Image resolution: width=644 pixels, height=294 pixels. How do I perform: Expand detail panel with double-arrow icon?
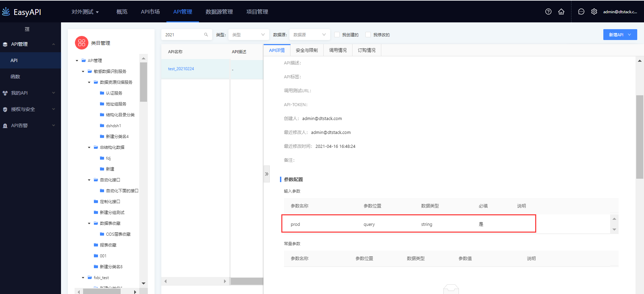point(267,174)
